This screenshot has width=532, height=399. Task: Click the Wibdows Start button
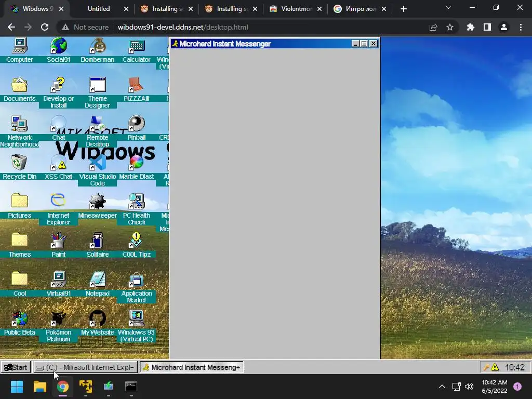(16, 367)
